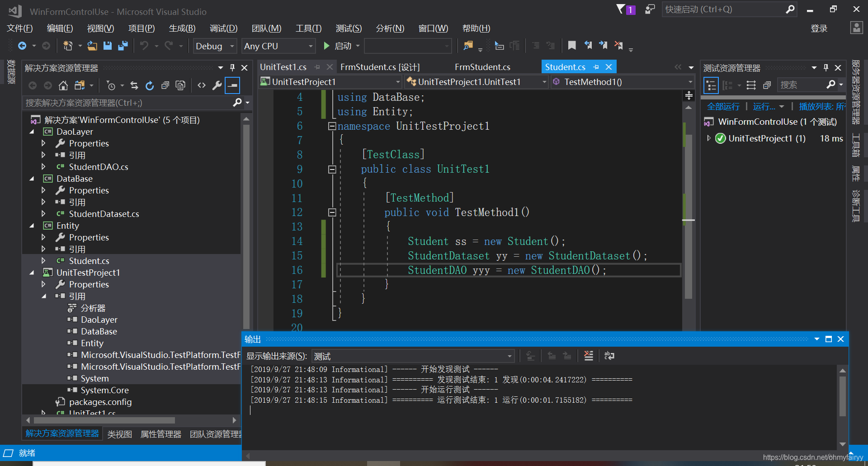Screen dimensions: 868x466
Task: Collapse the DaoLayer project node
Action: click(x=32, y=132)
